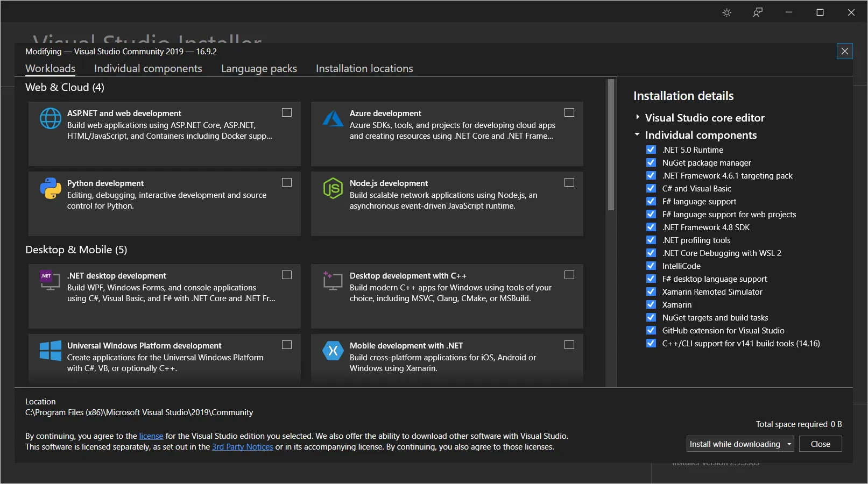Open the Language packs tab

coord(259,68)
